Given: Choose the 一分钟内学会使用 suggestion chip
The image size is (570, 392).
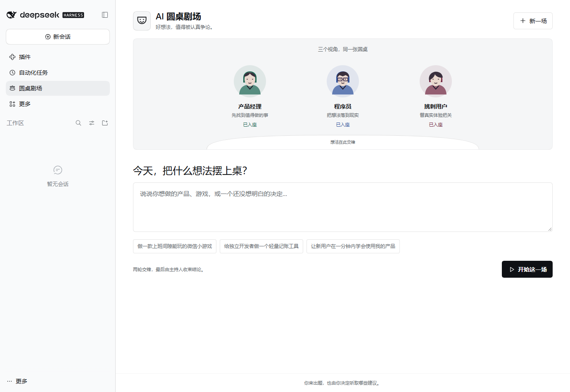Looking at the screenshot, I should click(x=353, y=246).
